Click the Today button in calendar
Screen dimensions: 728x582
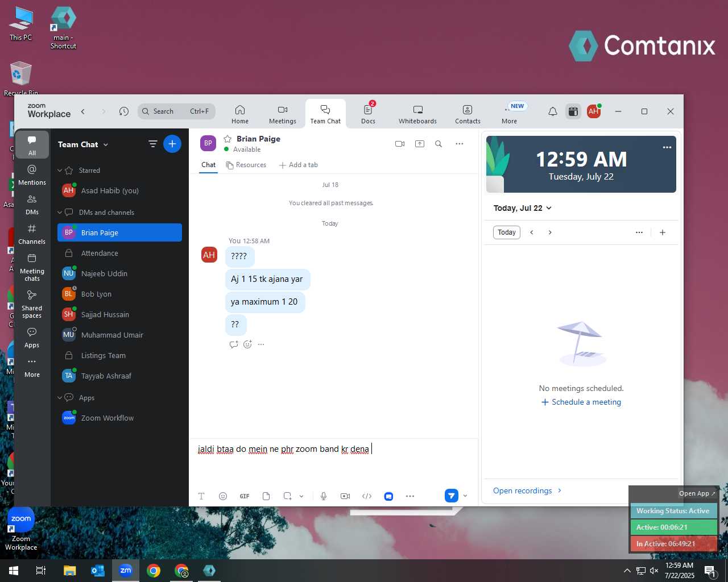(506, 232)
